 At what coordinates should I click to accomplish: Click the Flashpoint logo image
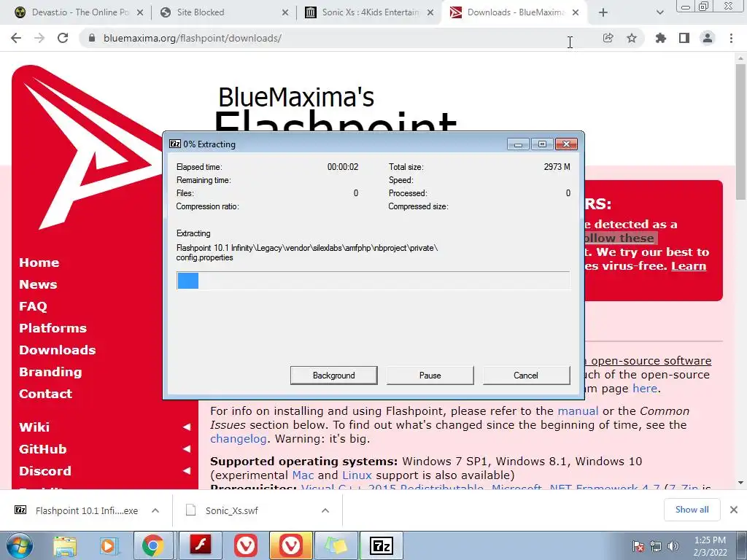point(88,149)
